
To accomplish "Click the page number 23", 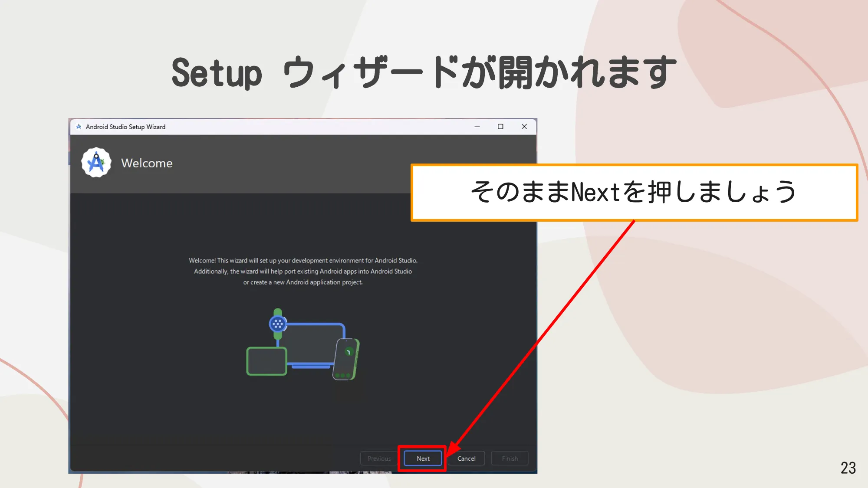I will (848, 468).
